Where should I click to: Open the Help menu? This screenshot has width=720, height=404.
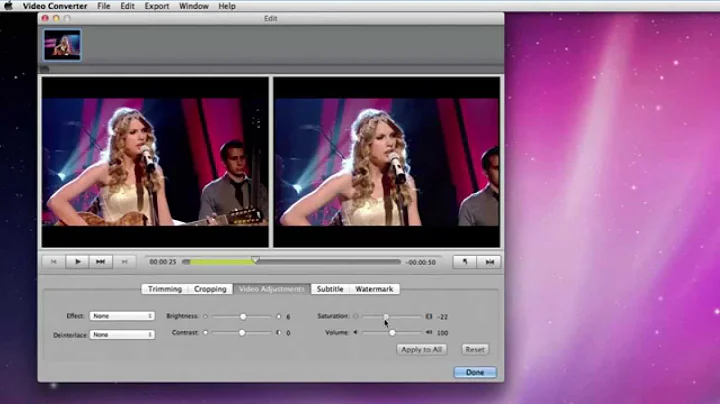pos(227,6)
